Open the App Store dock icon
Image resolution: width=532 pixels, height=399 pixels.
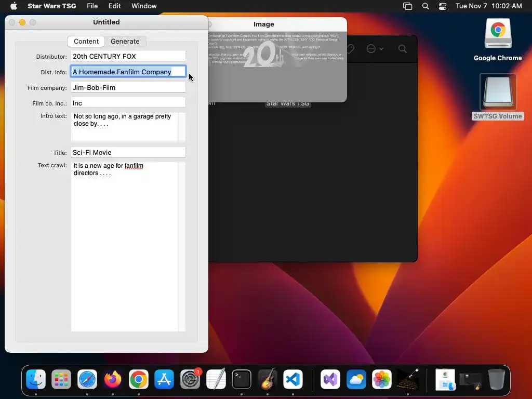click(x=164, y=379)
